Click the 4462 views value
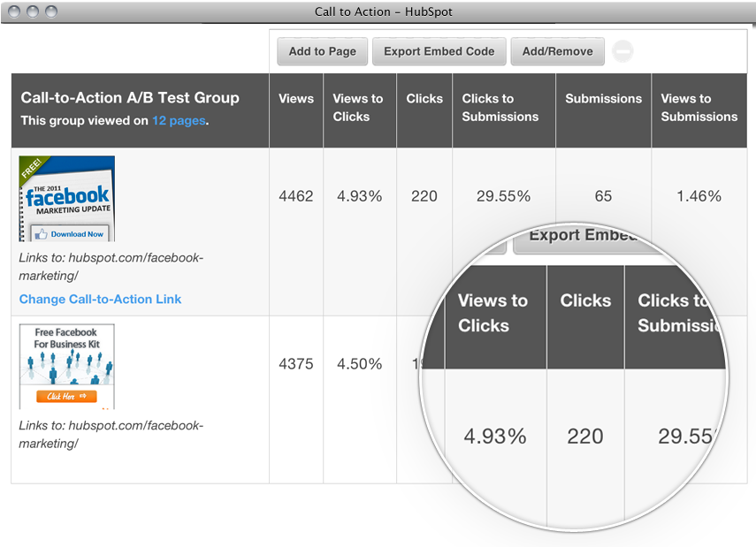 pos(296,196)
